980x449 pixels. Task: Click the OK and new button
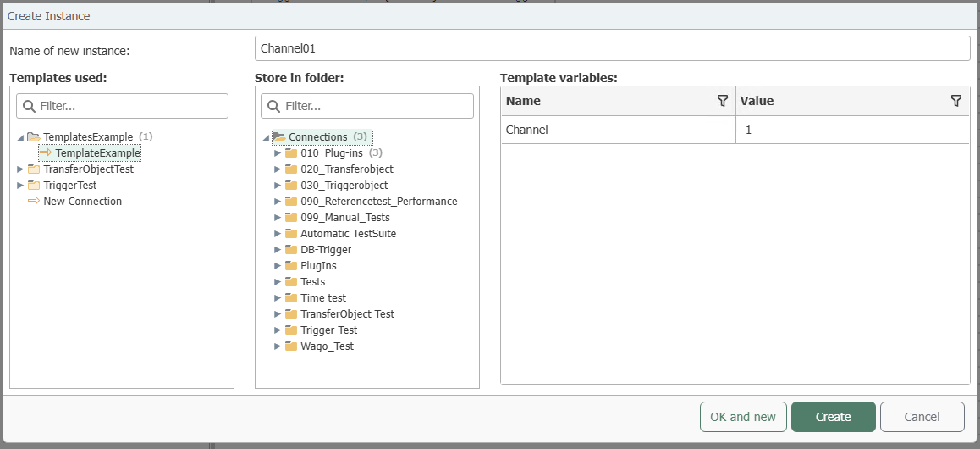click(x=743, y=417)
